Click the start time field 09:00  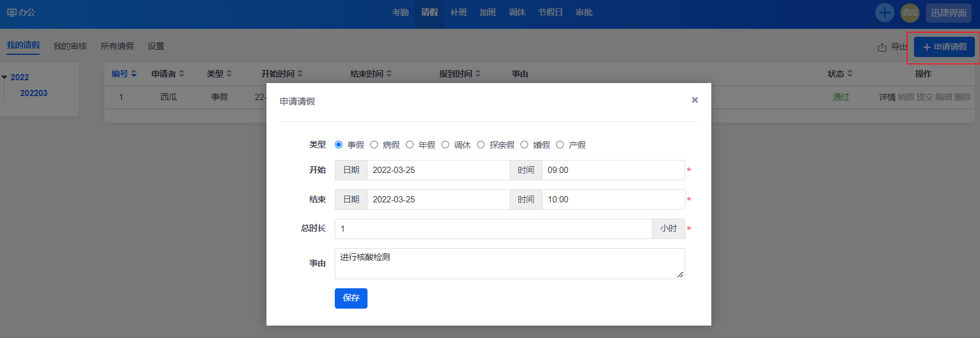pyautogui.click(x=614, y=170)
